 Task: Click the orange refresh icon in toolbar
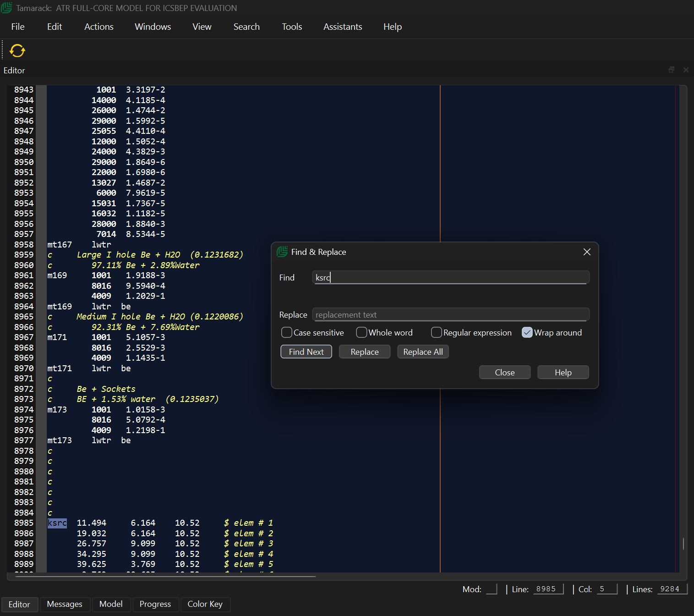[17, 50]
